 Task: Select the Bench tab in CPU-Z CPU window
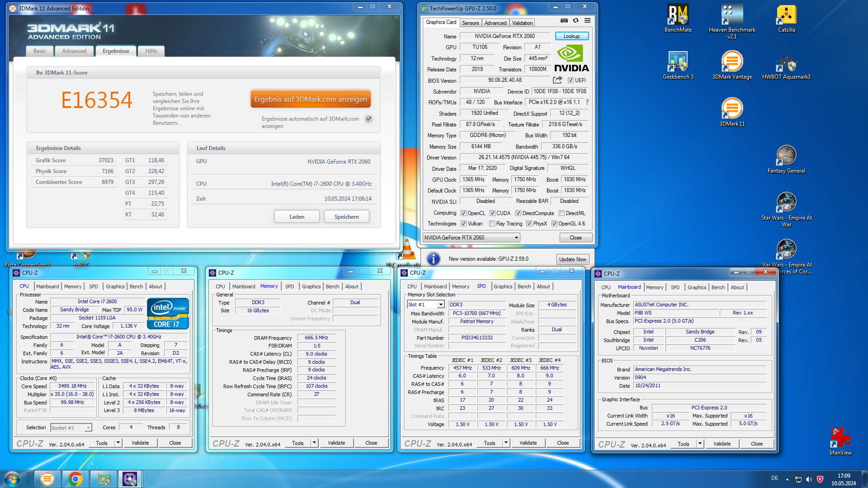click(x=136, y=286)
